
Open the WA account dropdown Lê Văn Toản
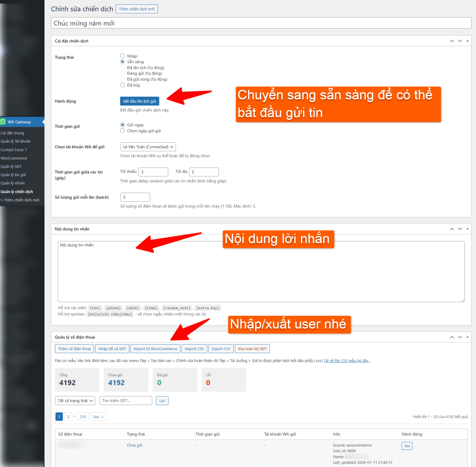click(148, 147)
